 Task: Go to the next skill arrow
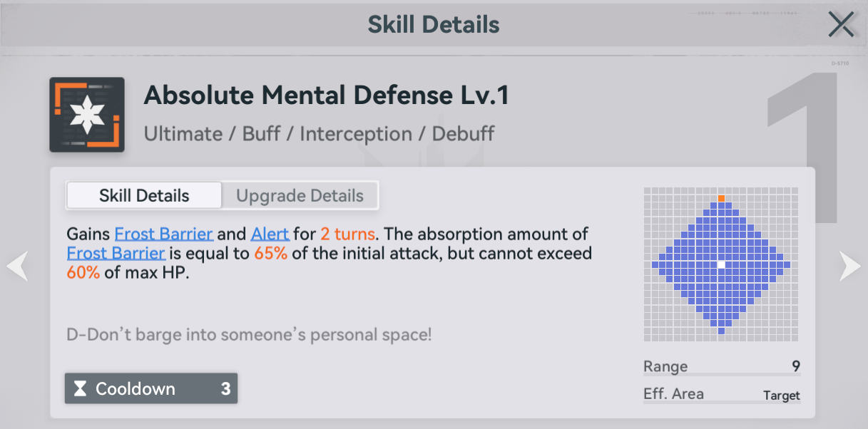[x=849, y=266]
